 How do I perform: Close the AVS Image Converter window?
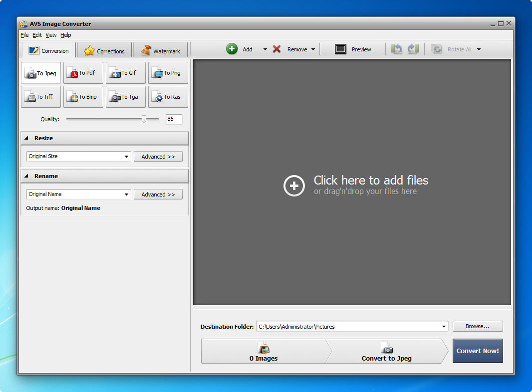[x=509, y=23]
